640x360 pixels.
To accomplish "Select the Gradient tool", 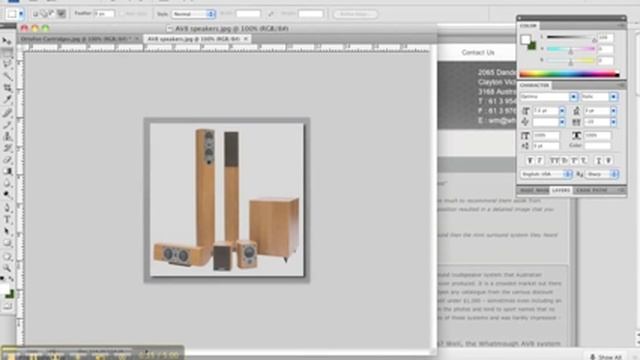I will 7,171.
